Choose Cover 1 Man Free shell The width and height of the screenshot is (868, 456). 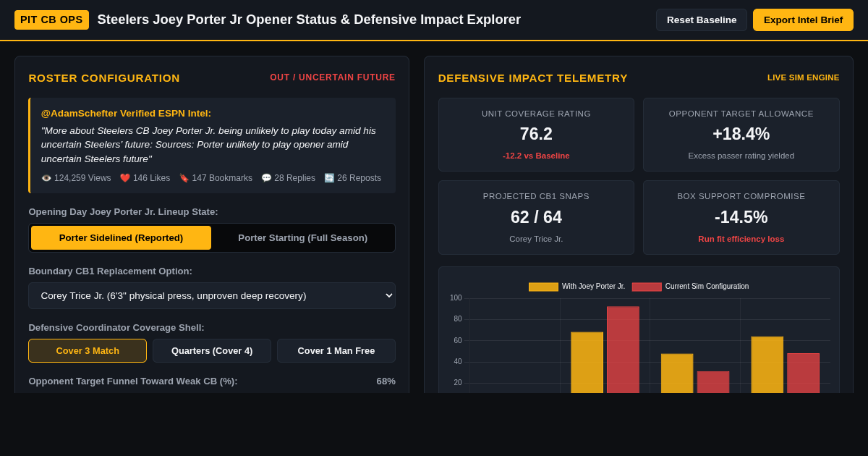point(336,350)
